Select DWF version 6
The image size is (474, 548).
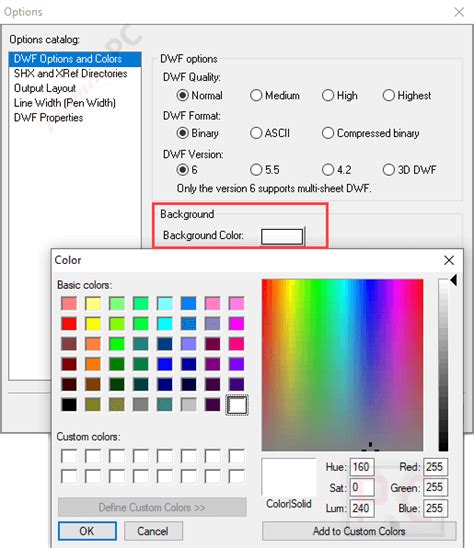[x=187, y=170]
